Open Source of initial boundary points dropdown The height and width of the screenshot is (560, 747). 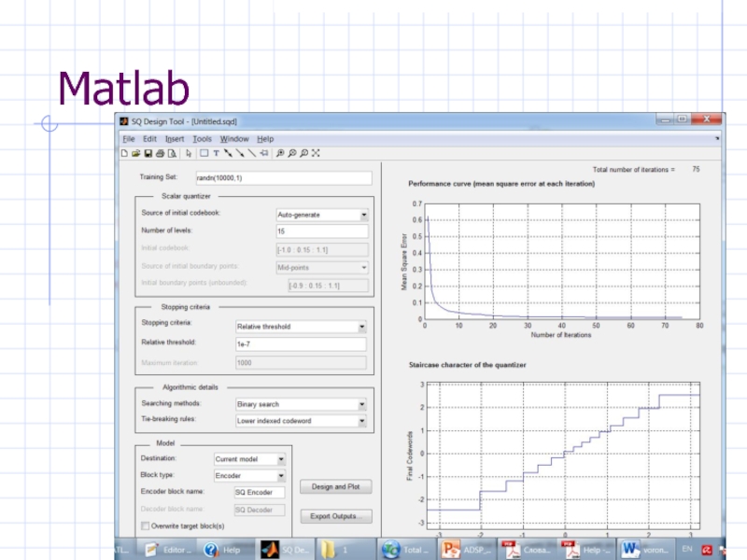pyautogui.click(x=322, y=268)
